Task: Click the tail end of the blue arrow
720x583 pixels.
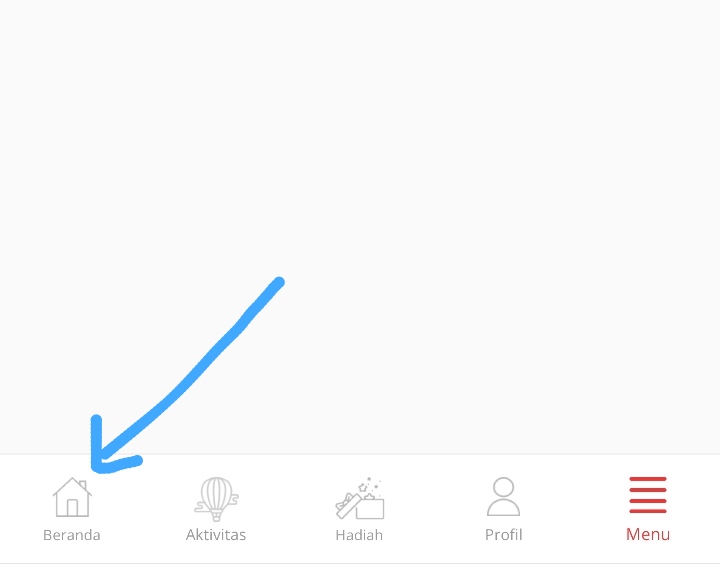Action: click(x=279, y=283)
